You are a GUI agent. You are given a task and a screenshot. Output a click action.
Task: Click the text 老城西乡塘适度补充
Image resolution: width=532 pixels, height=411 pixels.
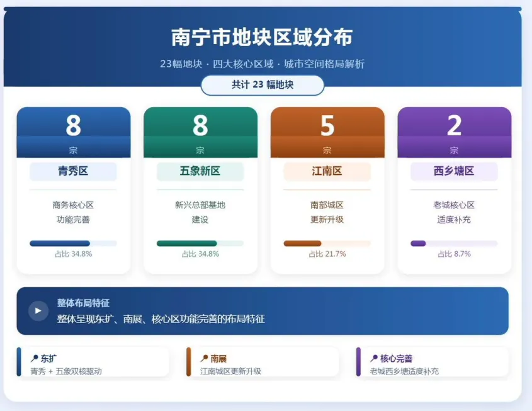pos(404,371)
